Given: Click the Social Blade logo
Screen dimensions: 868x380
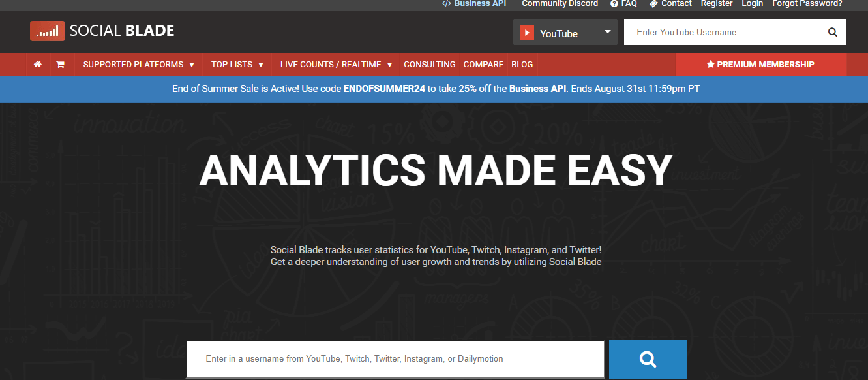Looking at the screenshot, I should tap(102, 31).
